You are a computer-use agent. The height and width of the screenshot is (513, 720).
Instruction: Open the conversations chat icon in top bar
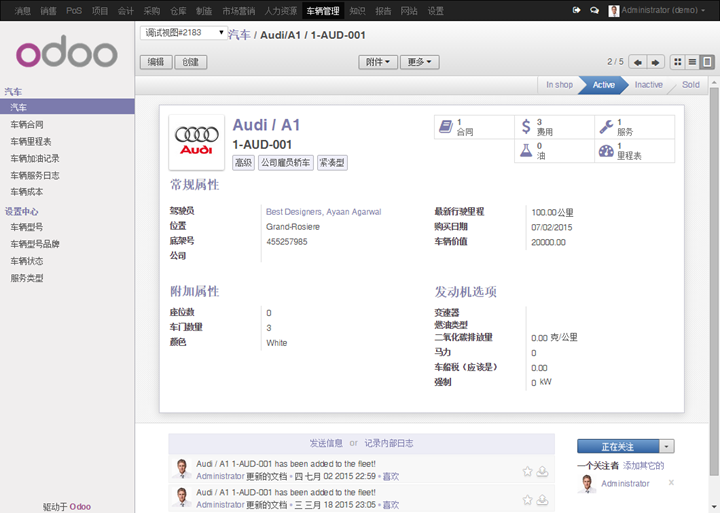(x=594, y=10)
